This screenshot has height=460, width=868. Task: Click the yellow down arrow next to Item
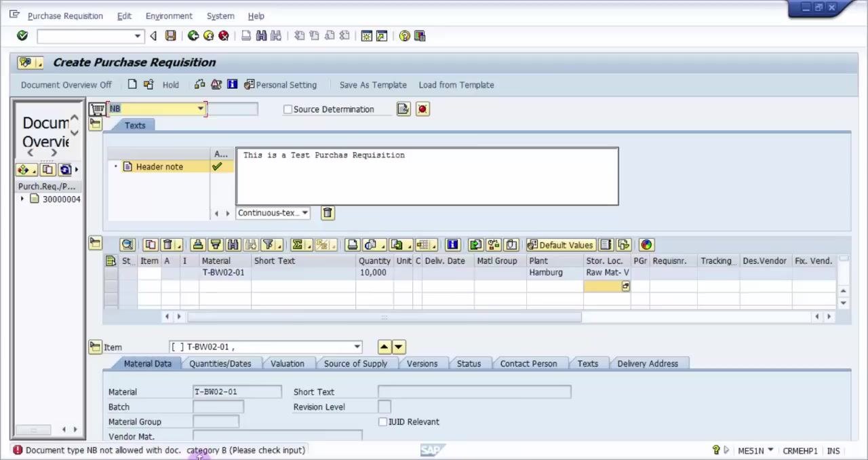pyautogui.click(x=398, y=347)
